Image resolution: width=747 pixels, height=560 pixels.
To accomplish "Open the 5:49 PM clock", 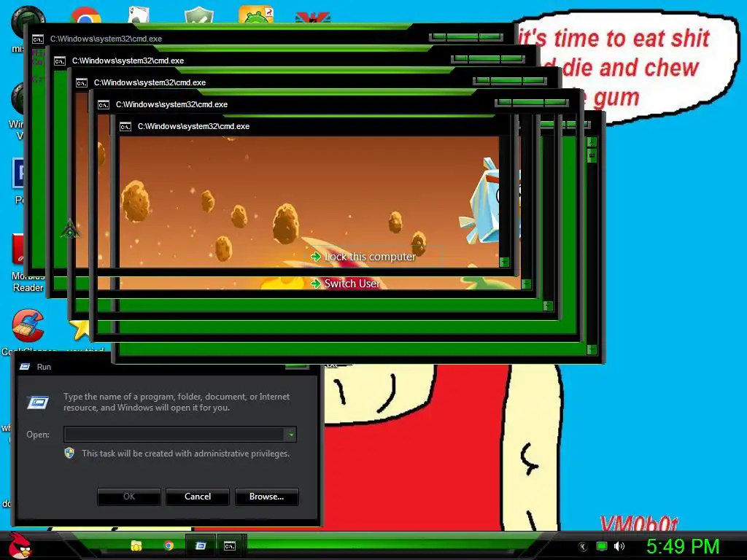I will point(683,546).
